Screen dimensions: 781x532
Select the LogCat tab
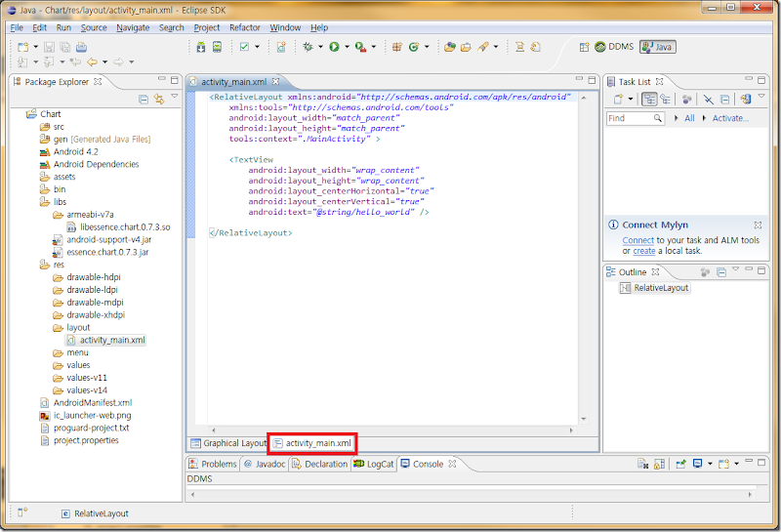(374, 464)
